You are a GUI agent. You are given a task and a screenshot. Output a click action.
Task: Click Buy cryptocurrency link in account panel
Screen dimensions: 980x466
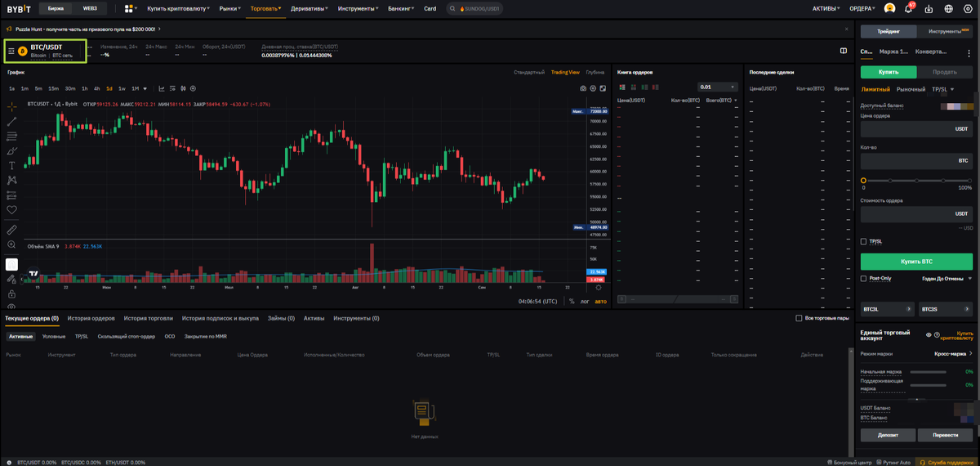[957, 335]
